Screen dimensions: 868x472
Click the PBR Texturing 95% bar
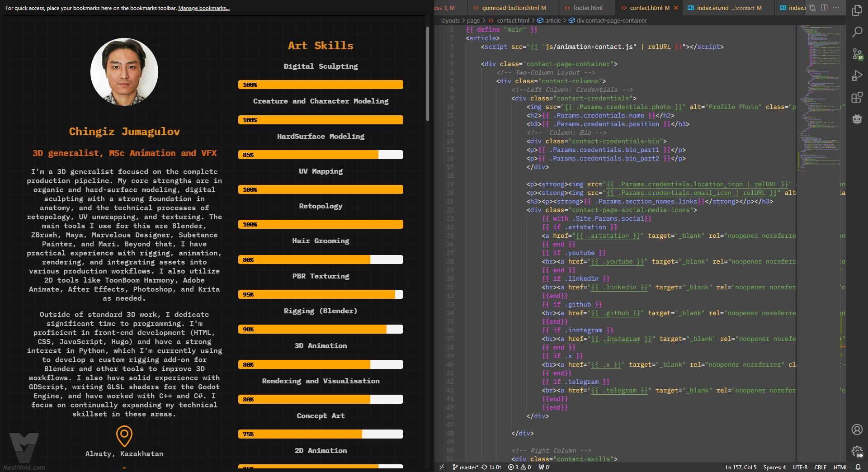(321, 294)
